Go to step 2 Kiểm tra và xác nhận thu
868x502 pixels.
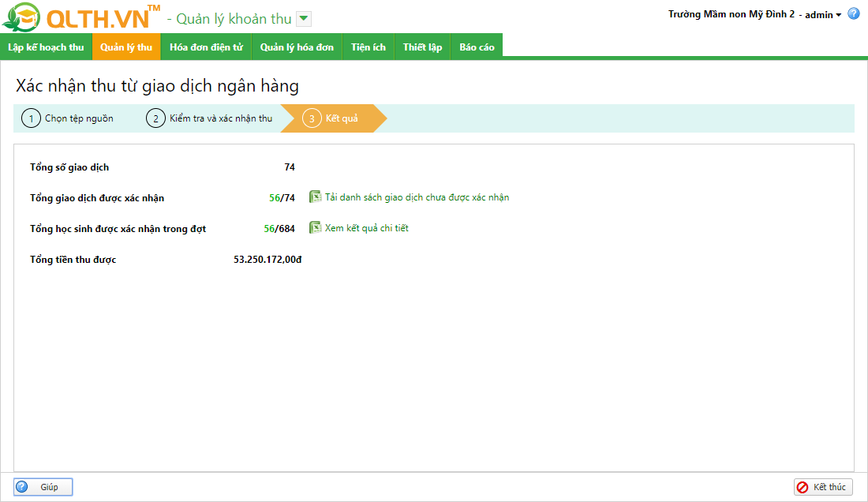point(209,118)
